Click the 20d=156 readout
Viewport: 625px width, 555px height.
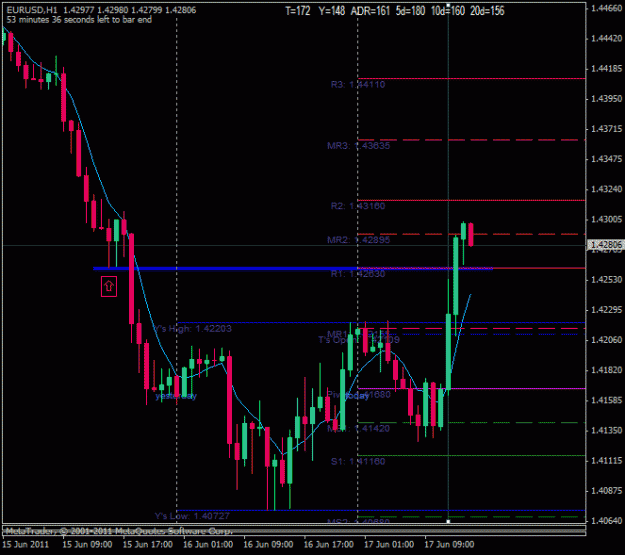[487, 11]
